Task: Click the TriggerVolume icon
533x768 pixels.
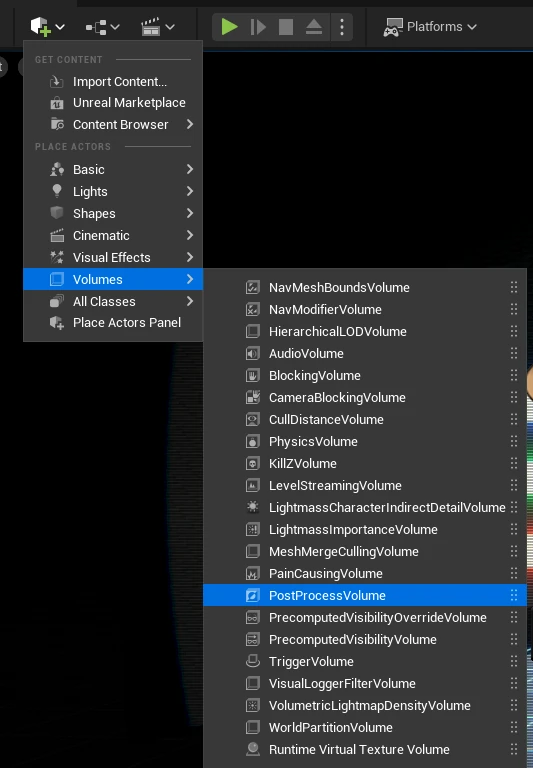Action: pos(252,662)
